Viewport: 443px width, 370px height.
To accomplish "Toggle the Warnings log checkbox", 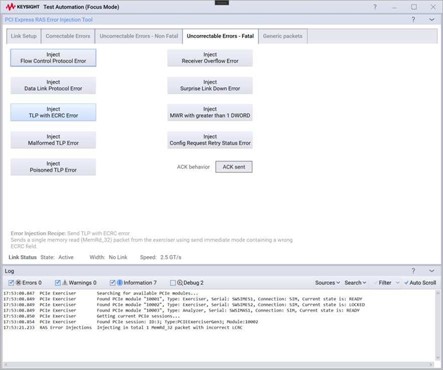I will coord(58,283).
